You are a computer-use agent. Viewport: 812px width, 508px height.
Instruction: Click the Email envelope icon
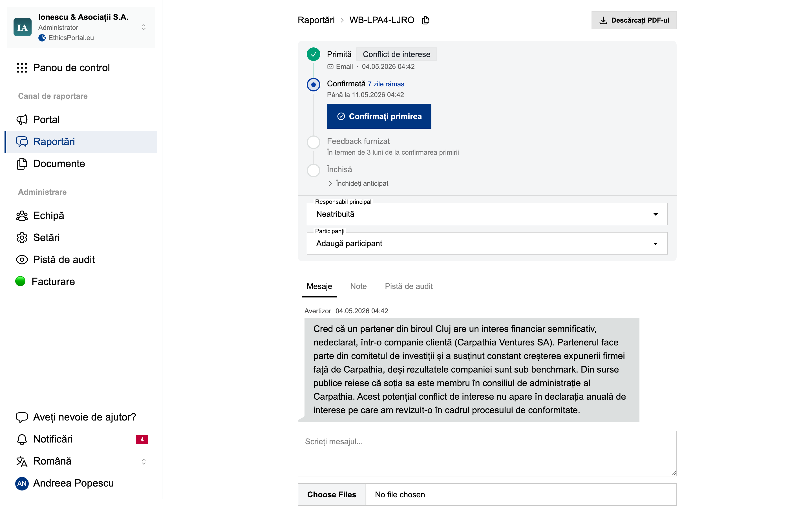tap(330, 67)
